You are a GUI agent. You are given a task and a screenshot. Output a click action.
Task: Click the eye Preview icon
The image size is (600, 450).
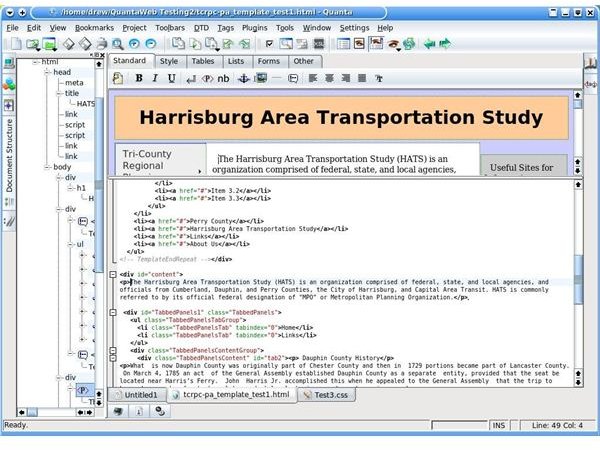[x=393, y=44]
